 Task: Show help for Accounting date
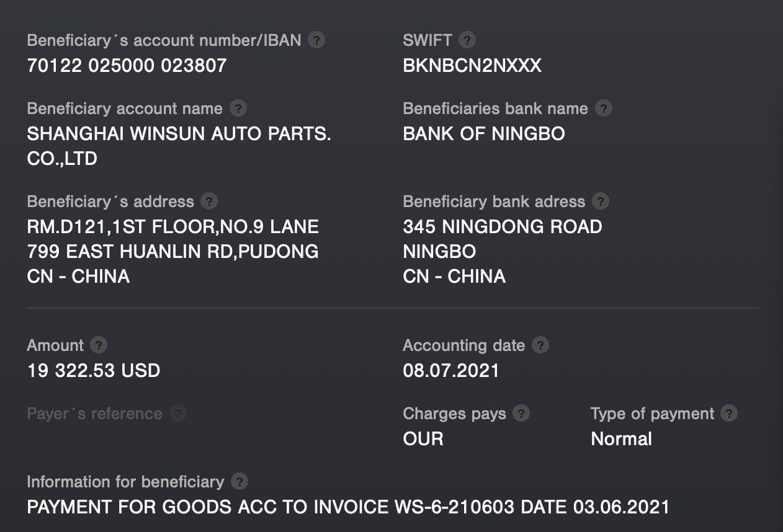tap(540, 345)
